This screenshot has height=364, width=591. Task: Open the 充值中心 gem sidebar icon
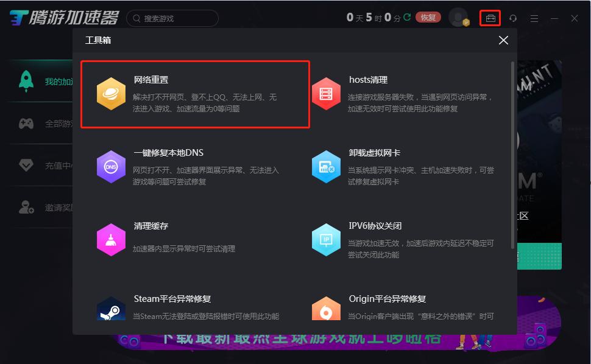tap(26, 166)
